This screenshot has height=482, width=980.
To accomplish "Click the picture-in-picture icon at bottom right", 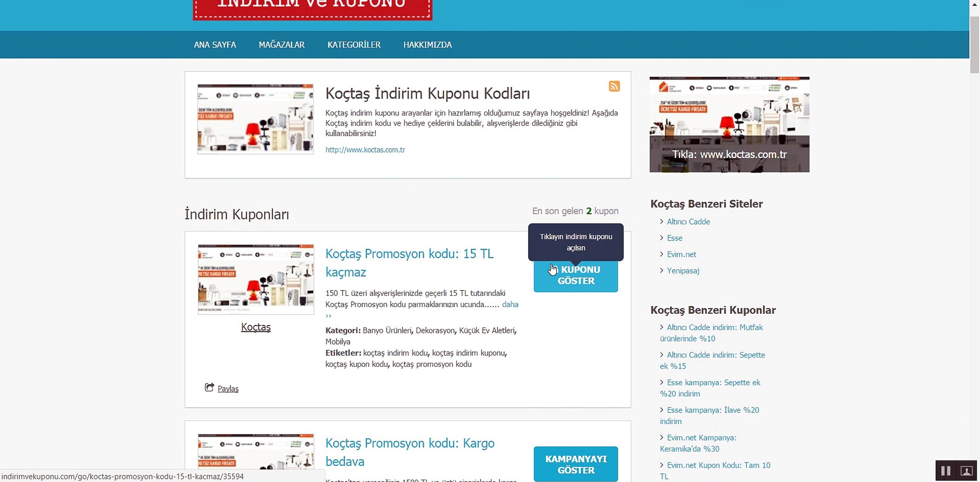I will 966,471.
